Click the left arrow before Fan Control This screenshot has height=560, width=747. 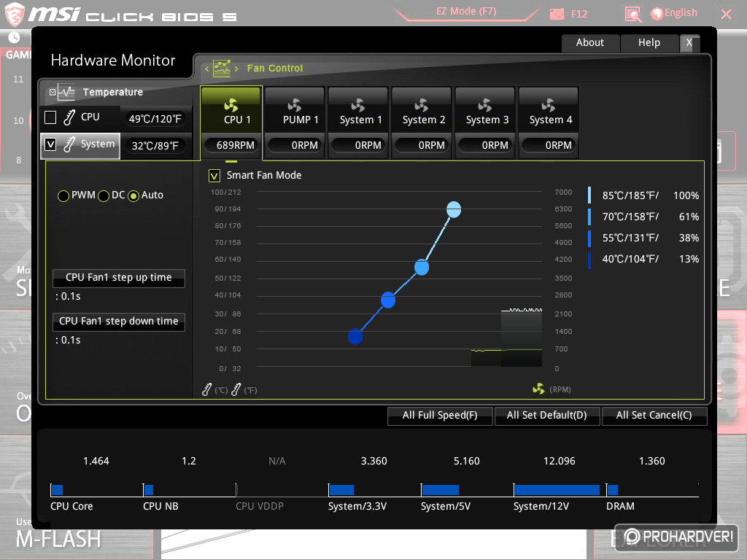coord(206,69)
